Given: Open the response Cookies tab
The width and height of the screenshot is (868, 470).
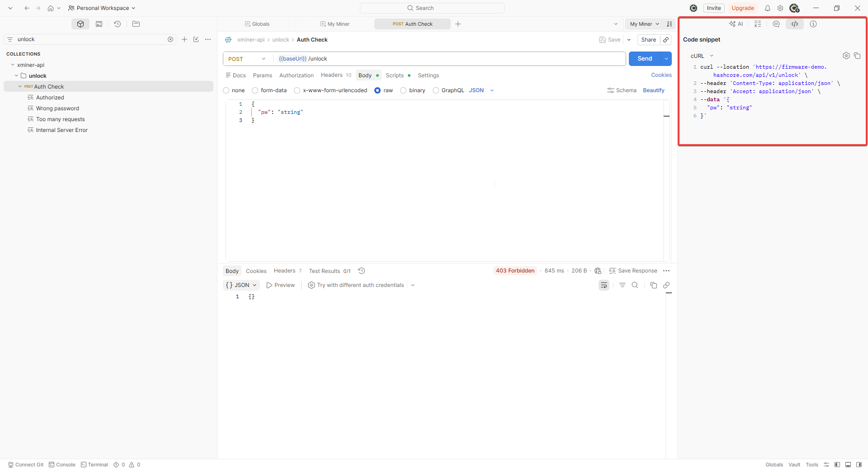Looking at the screenshot, I should (256, 271).
